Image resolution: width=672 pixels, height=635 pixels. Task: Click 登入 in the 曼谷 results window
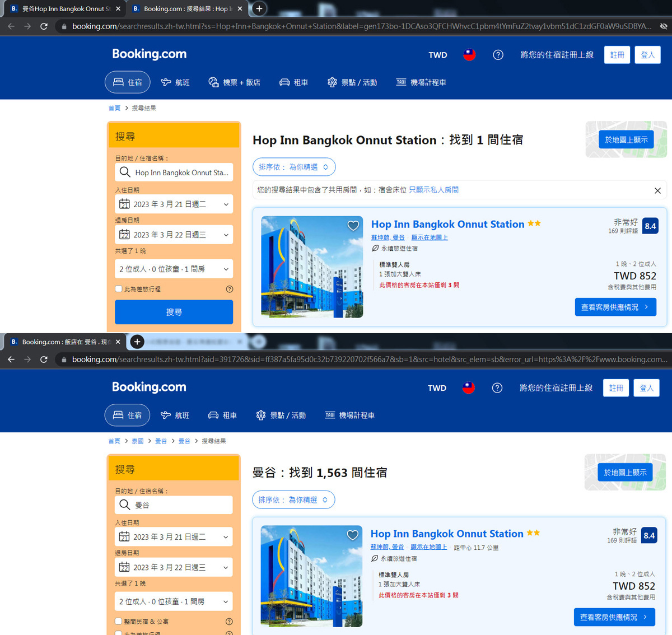647,387
